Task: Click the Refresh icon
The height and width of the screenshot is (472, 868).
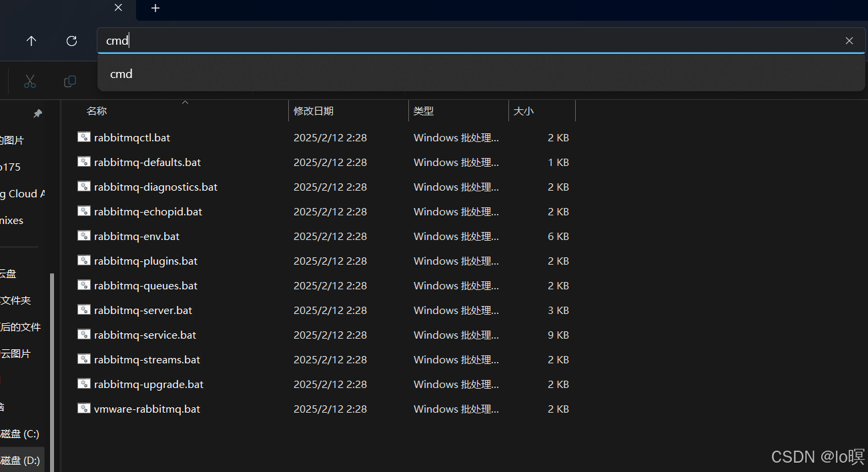Action: coord(72,41)
